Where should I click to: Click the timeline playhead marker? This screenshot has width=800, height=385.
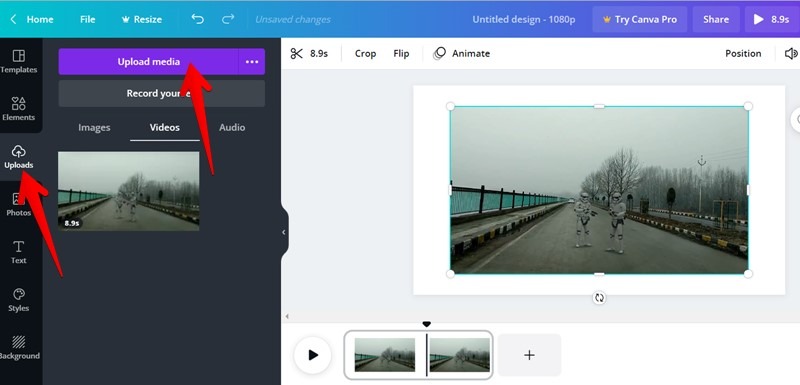[427, 324]
